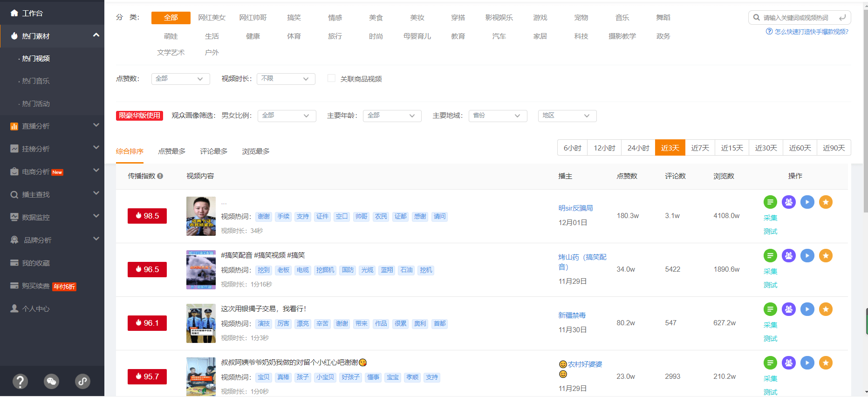Click the Douyin music note icon in sidebar

(x=82, y=382)
